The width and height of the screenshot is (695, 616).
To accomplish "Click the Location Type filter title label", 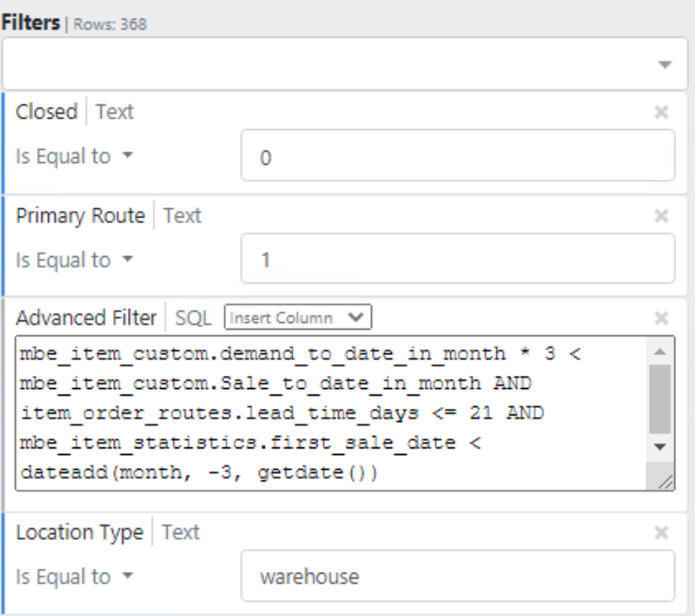I will 79,533.
